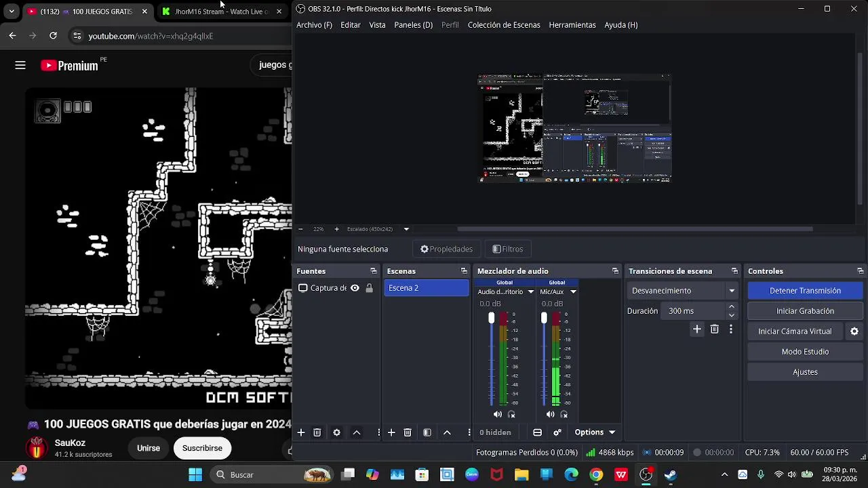Open browser tab search chevron
The height and width of the screenshot is (488, 868).
12,12
